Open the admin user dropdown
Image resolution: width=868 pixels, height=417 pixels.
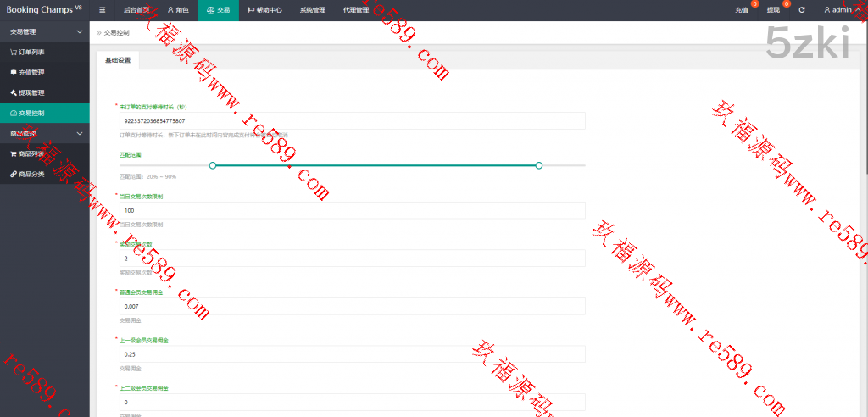point(841,10)
